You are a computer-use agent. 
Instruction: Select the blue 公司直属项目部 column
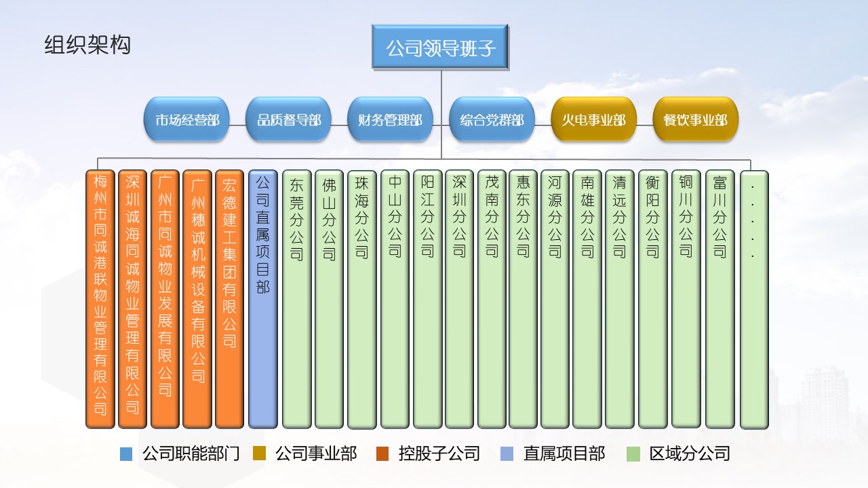pos(263,299)
